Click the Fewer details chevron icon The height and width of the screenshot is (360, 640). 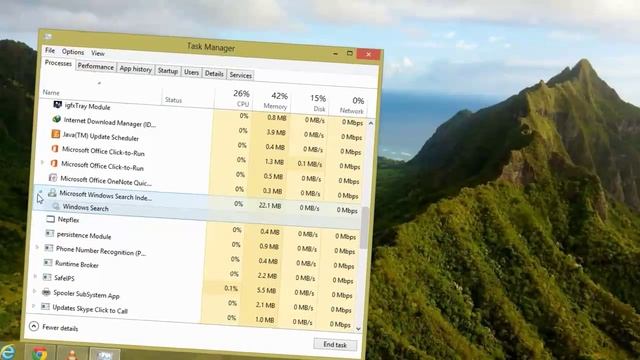[x=34, y=326]
